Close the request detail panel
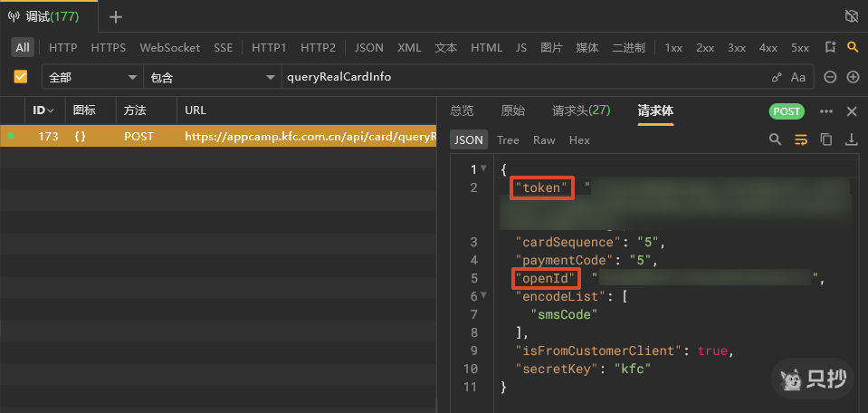Viewport: 868px width, 413px height. coord(852,111)
